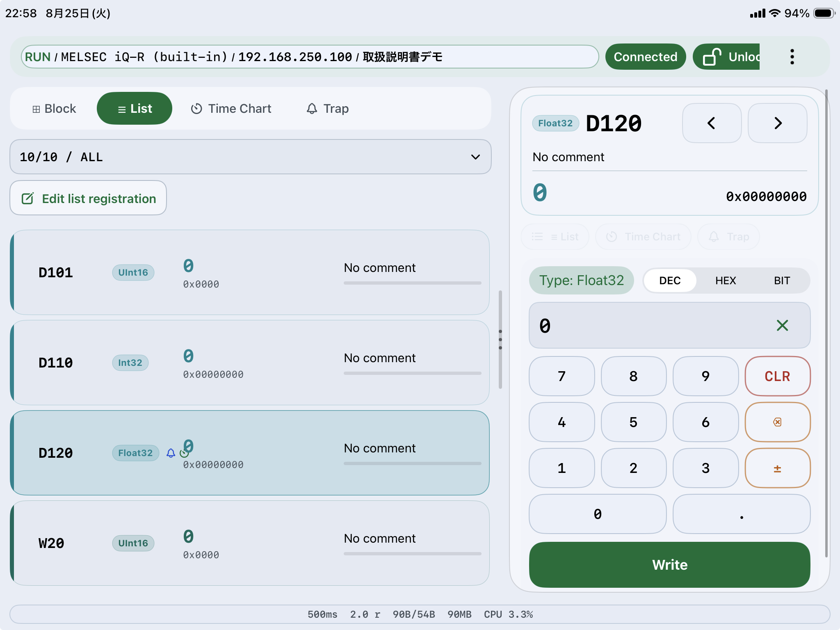Image resolution: width=840 pixels, height=630 pixels.
Task: Clear the numeric input with the X icon
Action: pos(782,326)
